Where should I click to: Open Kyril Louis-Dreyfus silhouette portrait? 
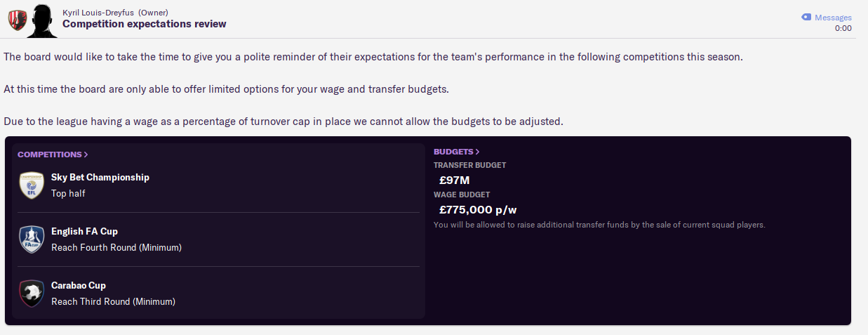point(44,20)
